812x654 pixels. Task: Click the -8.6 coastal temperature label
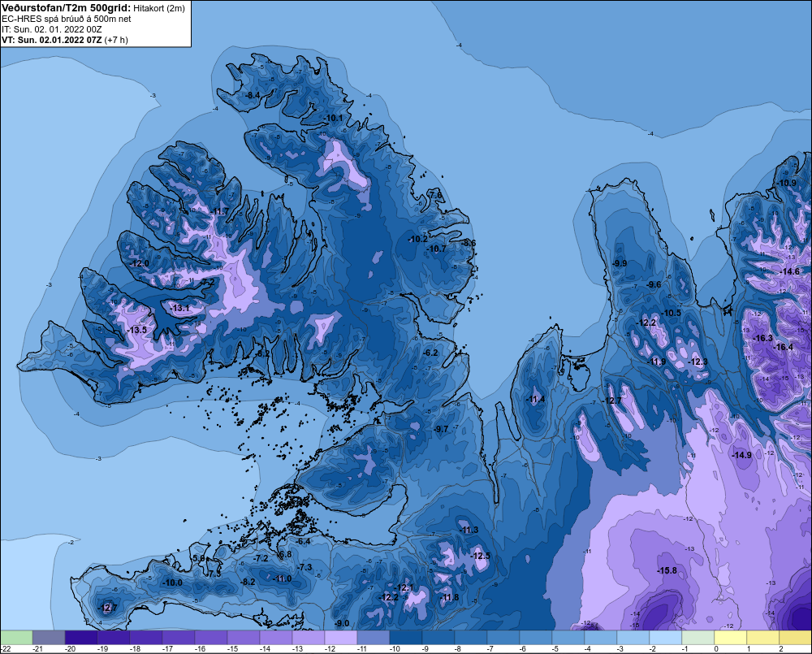(x=469, y=243)
